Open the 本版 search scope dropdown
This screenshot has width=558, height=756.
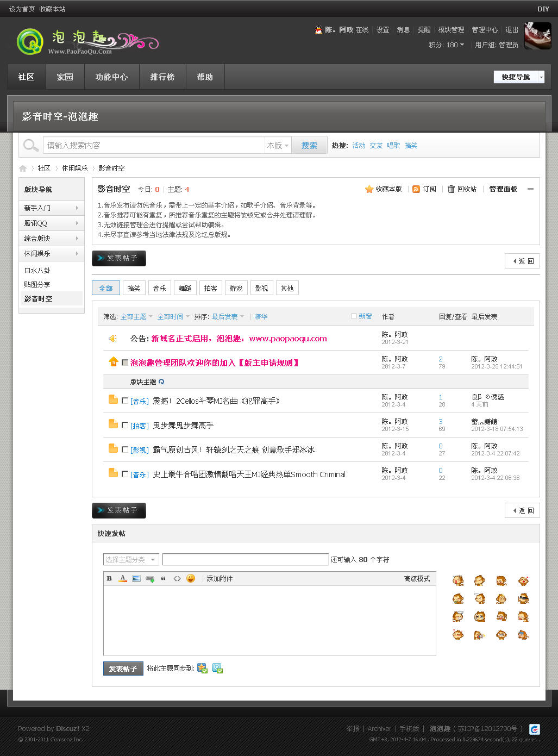pyautogui.click(x=278, y=145)
